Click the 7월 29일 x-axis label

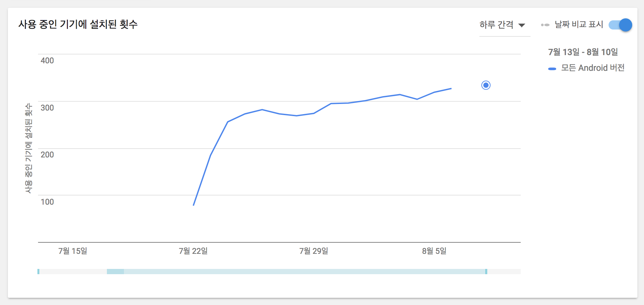[313, 251]
